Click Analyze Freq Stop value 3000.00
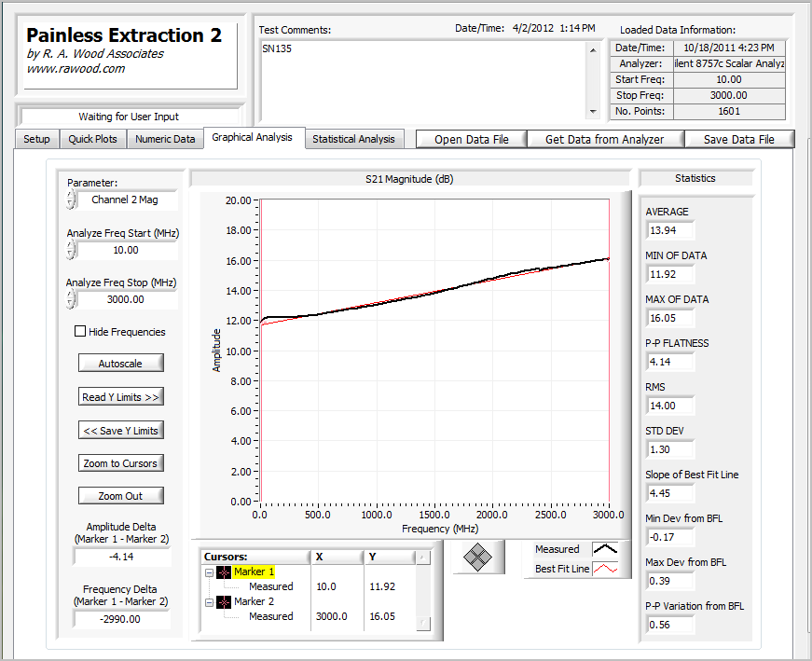 127,299
